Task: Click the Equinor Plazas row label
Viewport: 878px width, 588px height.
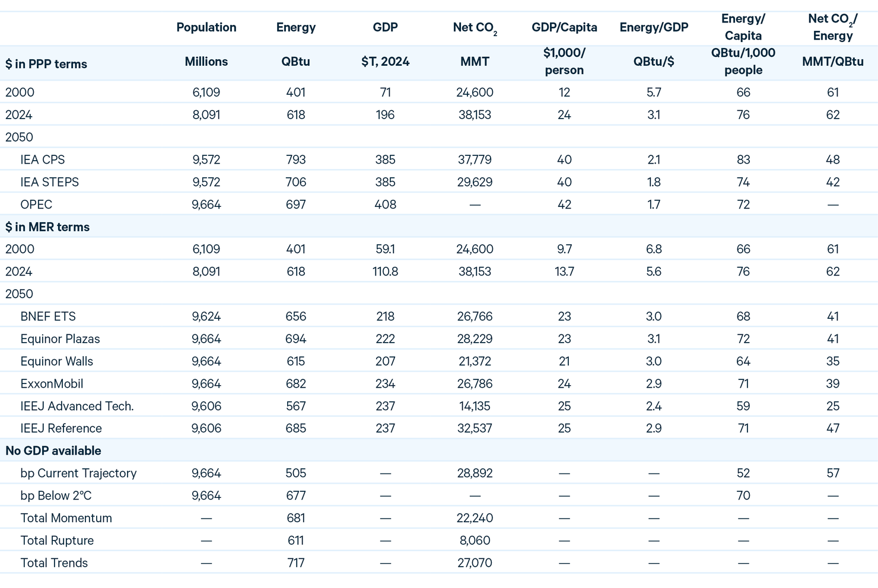Action: tap(60, 339)
